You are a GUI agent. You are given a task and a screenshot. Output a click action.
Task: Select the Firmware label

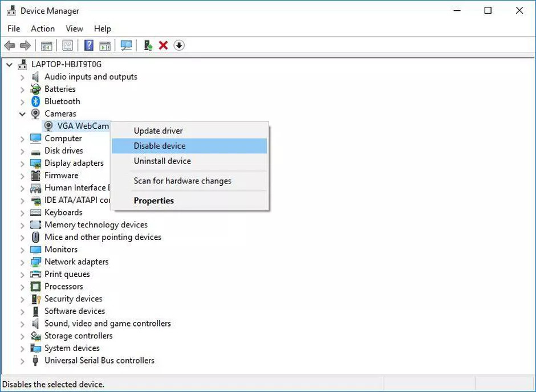[x=62, y=175]
